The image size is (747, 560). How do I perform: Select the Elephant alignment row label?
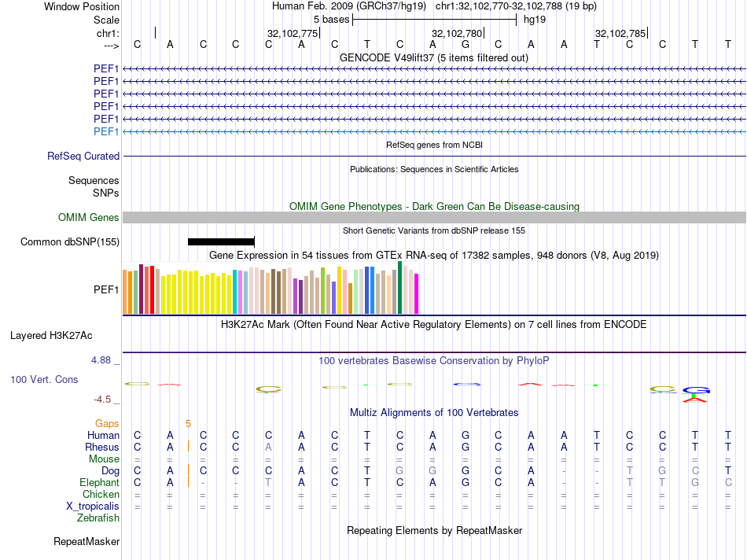[x=99, y=483]
